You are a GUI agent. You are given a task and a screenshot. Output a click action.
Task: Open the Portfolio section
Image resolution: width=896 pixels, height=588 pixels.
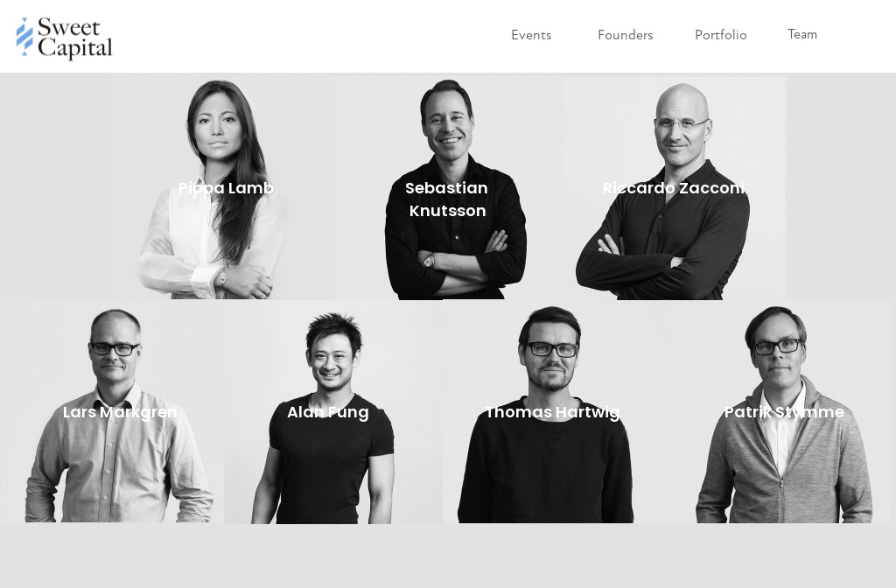pos(721,35)
